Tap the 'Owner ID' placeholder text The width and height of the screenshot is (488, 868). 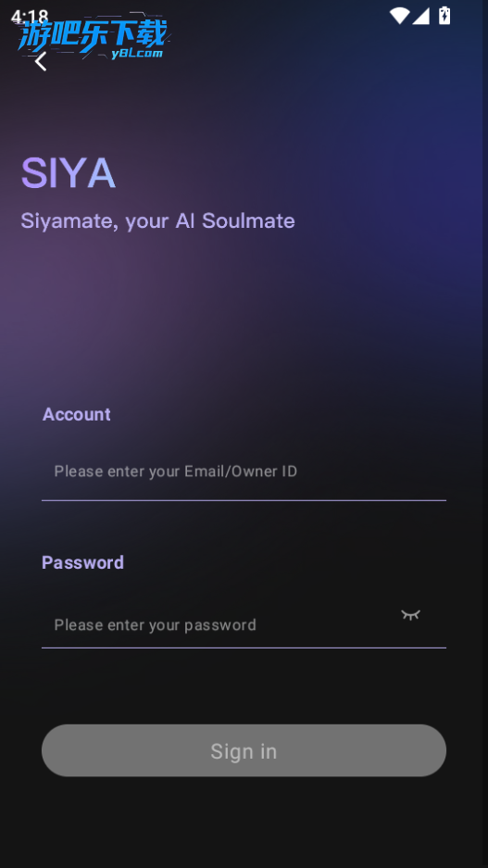[x=265, y=472]
